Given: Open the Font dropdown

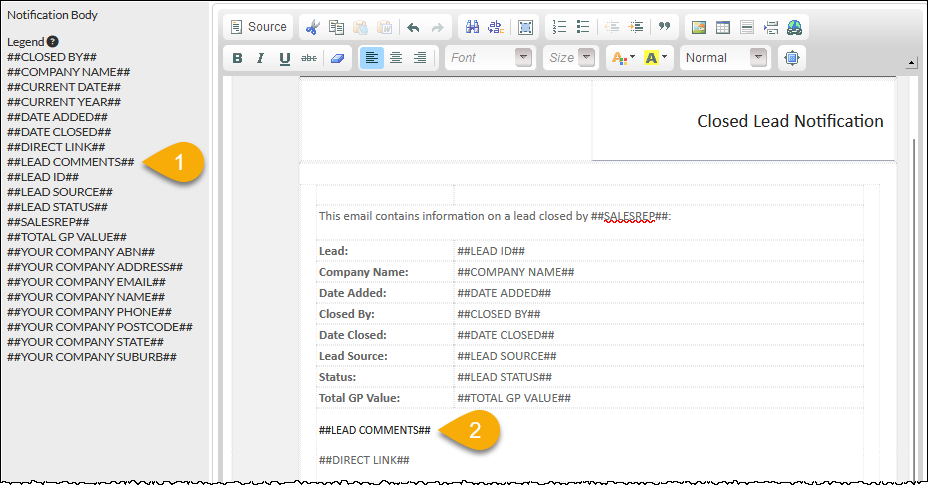Looking at the screenshot, I should pos(491,58).
